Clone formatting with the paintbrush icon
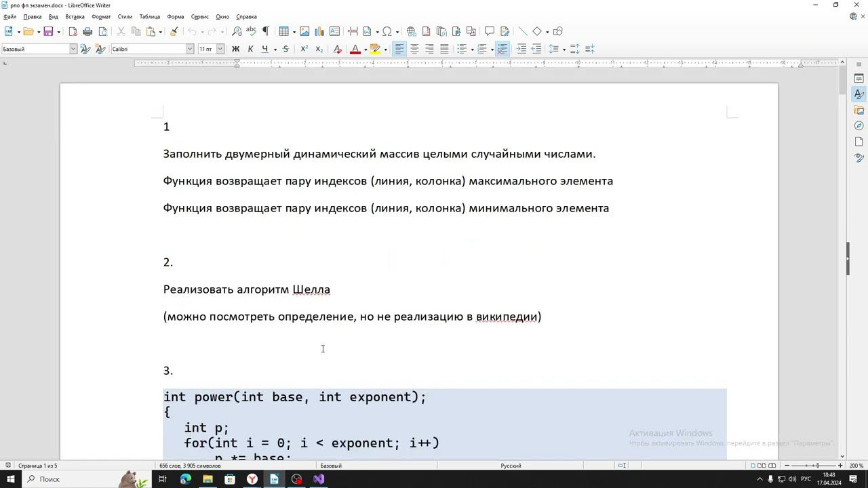 174,31
